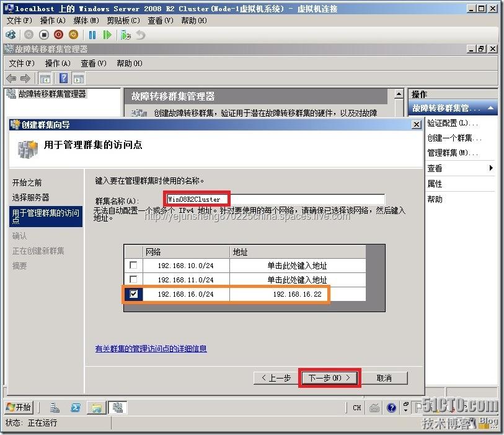Click the 开始之前 wizard step
The width and height of the screenshot is (504, 435).
(x=27, y=182)
